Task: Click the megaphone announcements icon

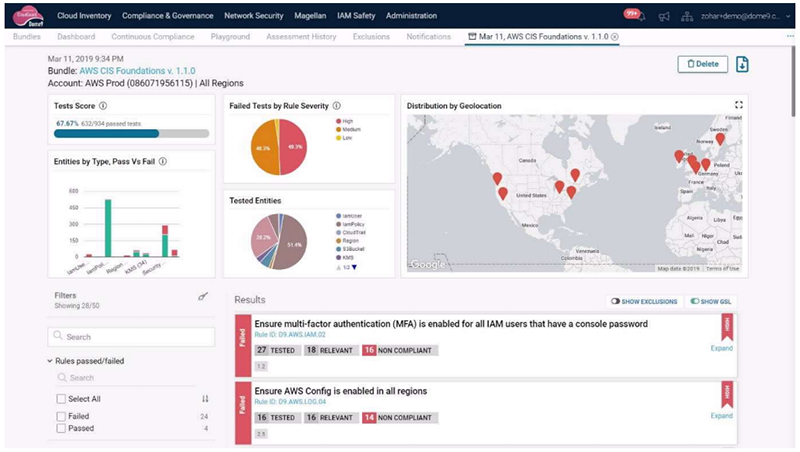Action: pyautogui.click(x=664, y=16)
